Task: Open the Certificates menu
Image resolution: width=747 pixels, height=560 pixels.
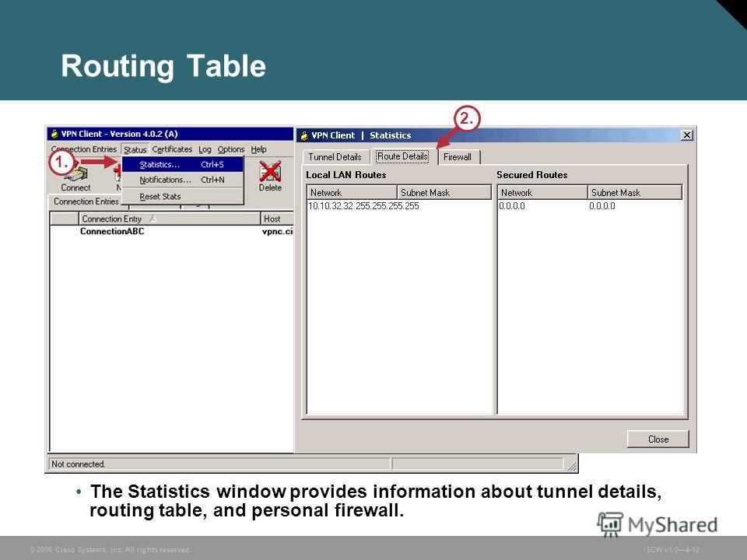Action: [x=172, y=149]
